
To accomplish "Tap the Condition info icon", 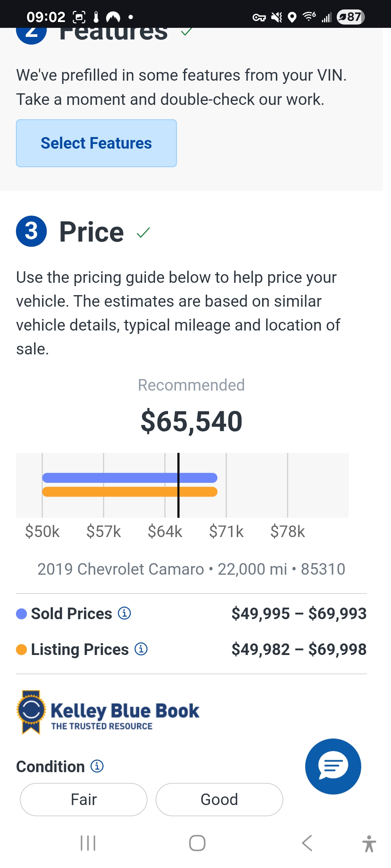I will point(97,766).
